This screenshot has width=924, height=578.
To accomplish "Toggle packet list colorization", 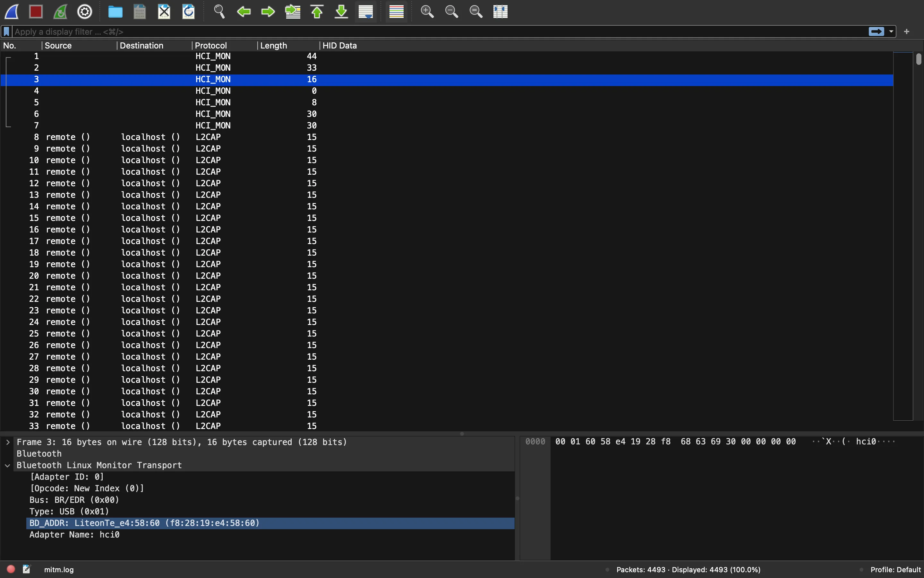I will [396, 12].
